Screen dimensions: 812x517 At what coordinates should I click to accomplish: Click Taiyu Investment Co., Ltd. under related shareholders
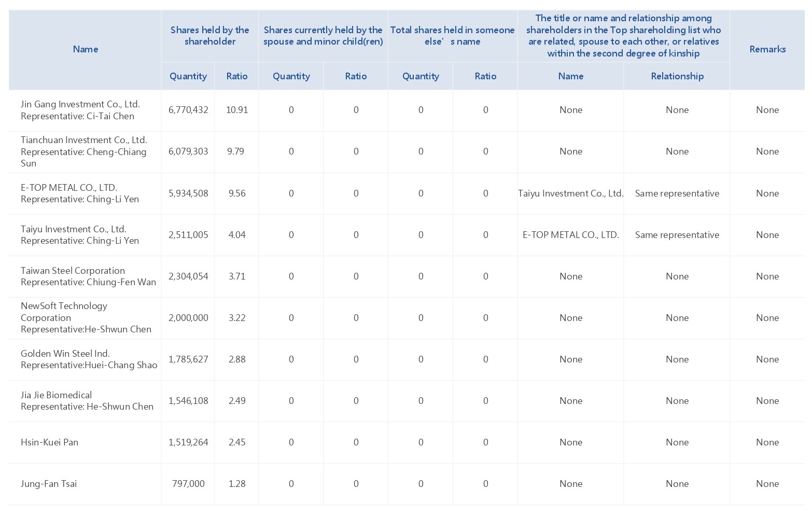point(570,193)
